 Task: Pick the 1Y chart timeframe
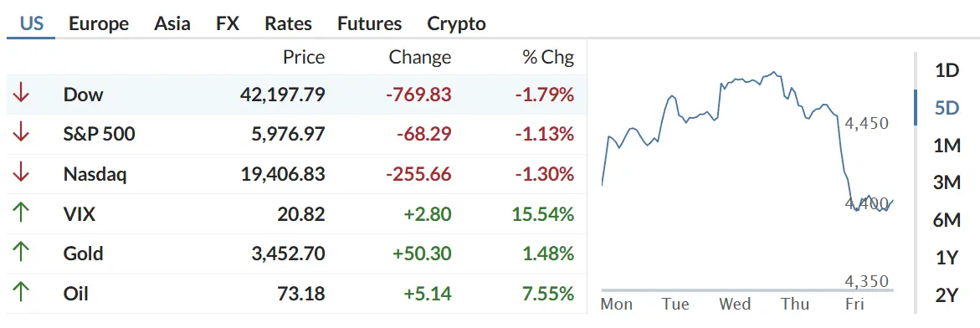(x=947, y=257)
